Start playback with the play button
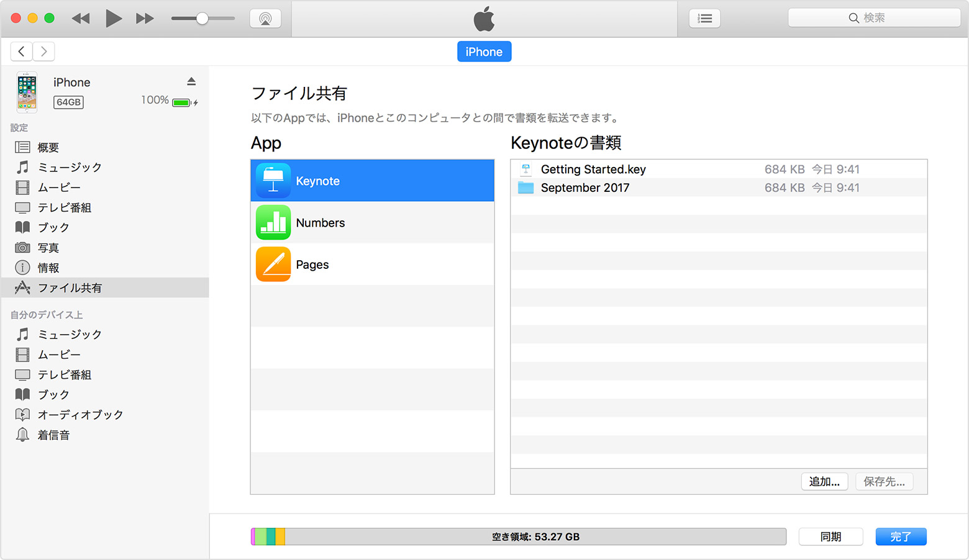Screen dimensions: 969x560 click(113, 19)
